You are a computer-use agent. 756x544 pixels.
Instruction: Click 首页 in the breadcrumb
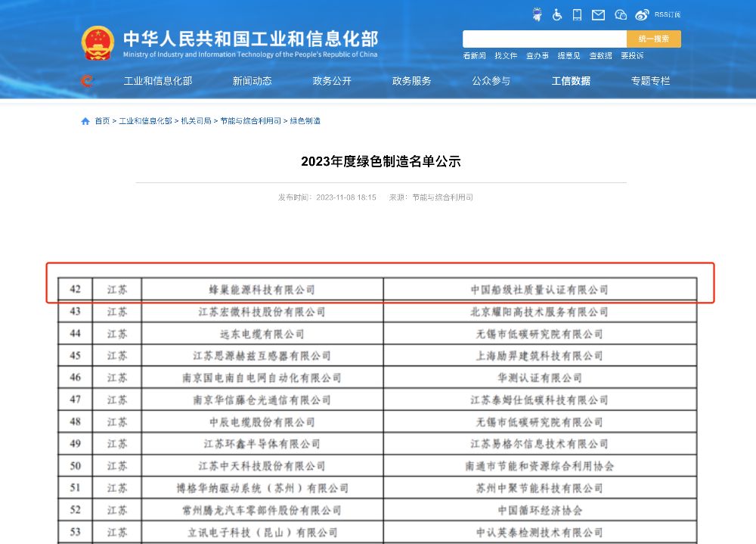(x=102, y=121)
